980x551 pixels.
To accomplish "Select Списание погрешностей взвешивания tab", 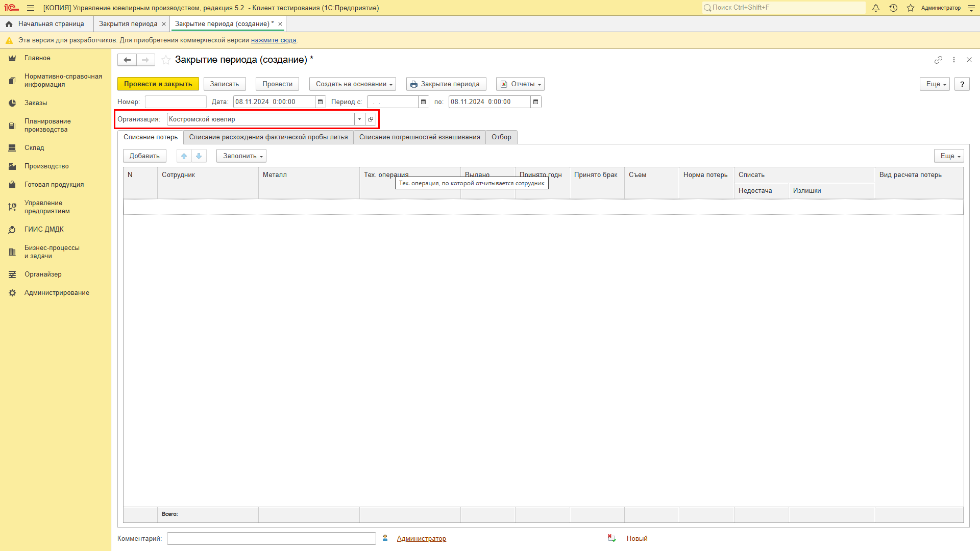I will (x=420, y=137).
